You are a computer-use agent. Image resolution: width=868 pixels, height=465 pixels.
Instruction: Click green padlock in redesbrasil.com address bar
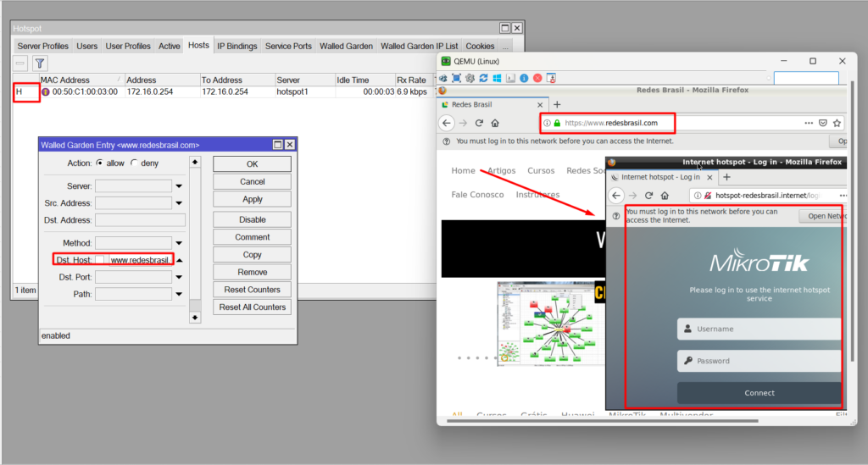point(557,123)
